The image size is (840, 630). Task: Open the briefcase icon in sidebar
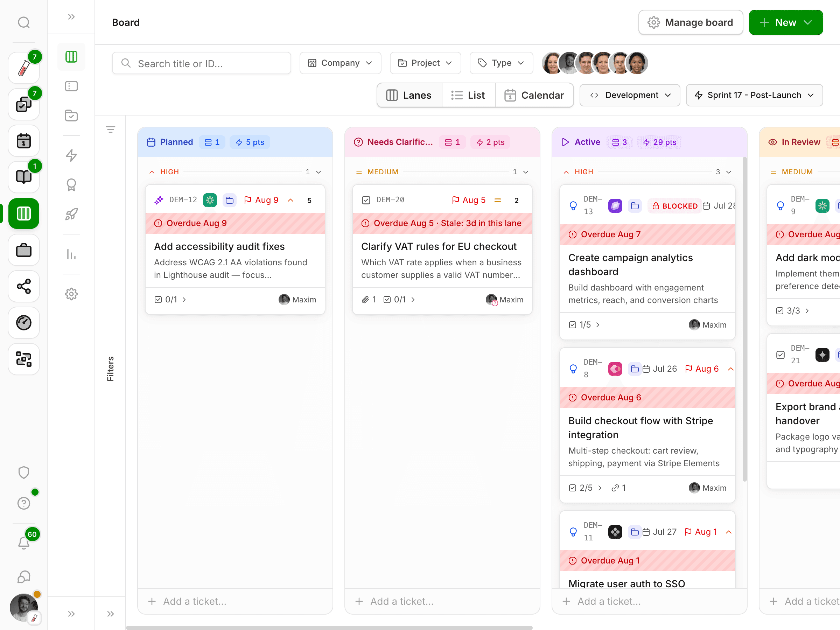click(23, 250)
